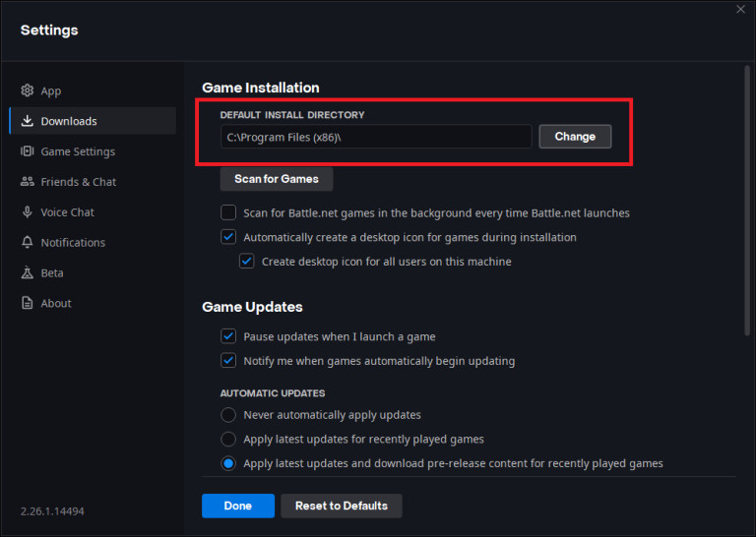Viewport: 756px width, 537px height.
Task: Click the Downloads arrow icon in sidebar
Action: 28,122
